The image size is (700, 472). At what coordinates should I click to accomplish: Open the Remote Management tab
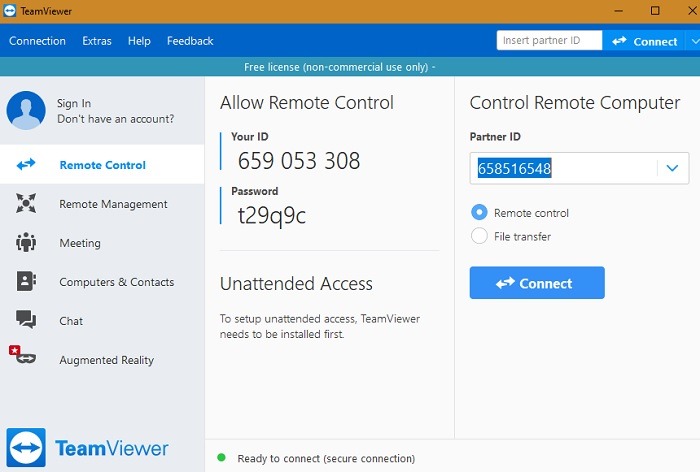(102, 204)
